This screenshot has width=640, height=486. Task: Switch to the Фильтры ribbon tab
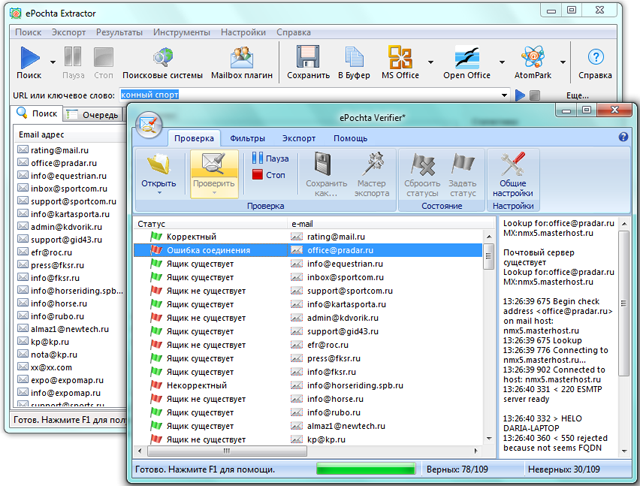pos(247,138)
